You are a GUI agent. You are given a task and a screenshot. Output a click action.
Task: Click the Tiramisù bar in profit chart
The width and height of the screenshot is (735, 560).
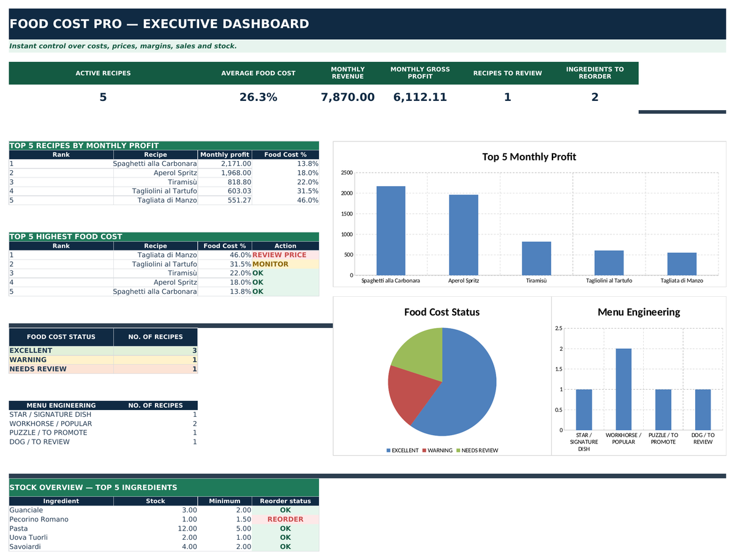[x=537, y=258]
